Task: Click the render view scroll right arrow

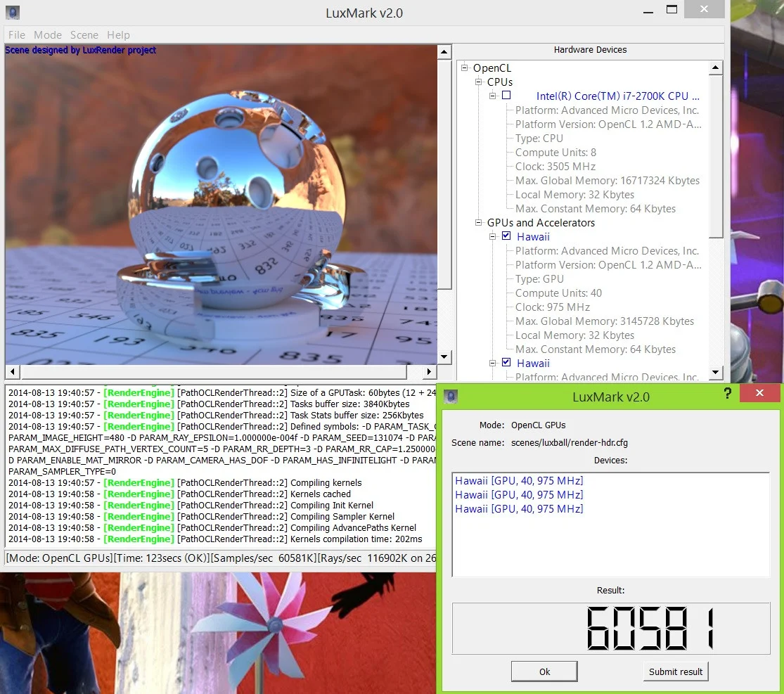Action: pos(428,371)
